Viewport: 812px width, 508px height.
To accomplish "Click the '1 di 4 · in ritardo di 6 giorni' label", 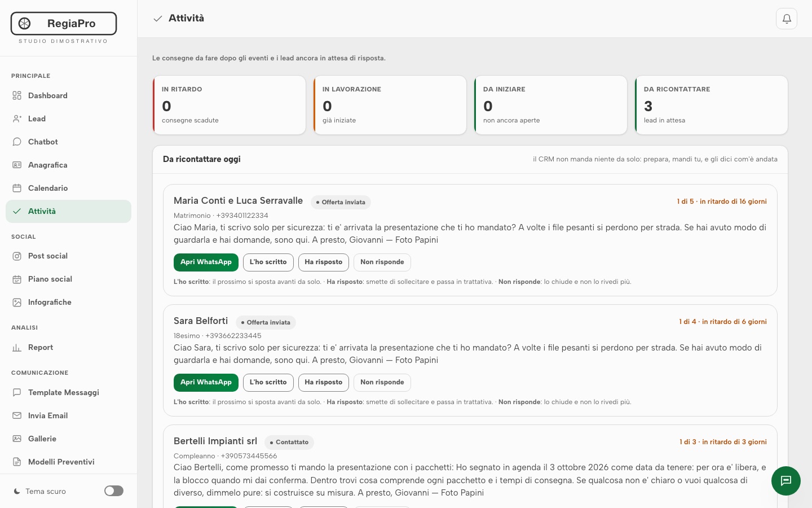I will pyautogui.click(x=723, y=322).
